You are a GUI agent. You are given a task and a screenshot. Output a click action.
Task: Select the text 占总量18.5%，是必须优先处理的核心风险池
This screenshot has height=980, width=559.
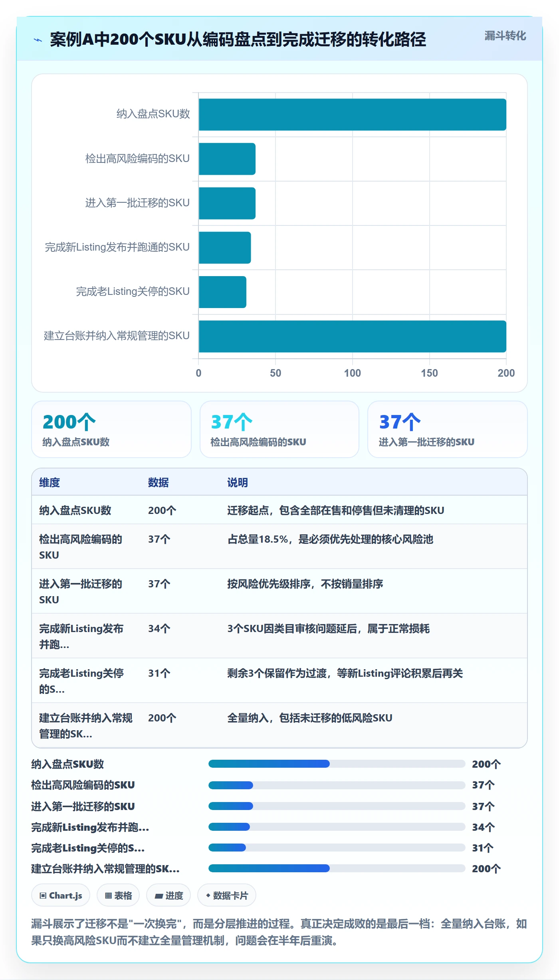point(330,539)
